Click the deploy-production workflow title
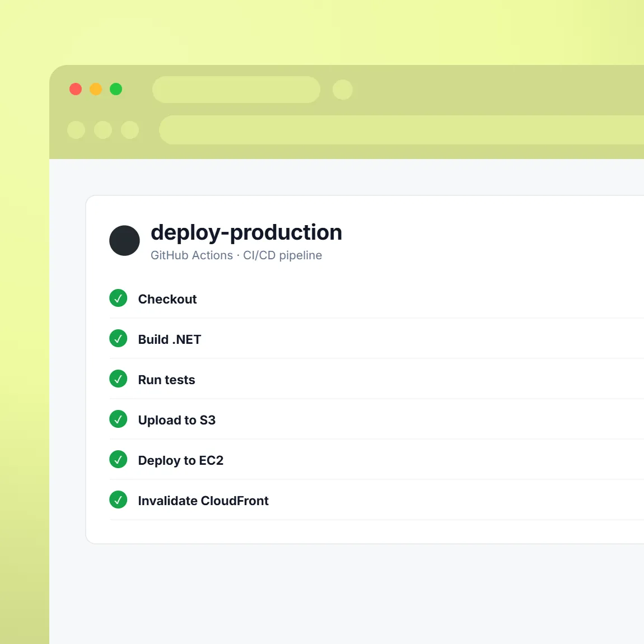Screen dimensions: 644x644 (x=246, y=232)
